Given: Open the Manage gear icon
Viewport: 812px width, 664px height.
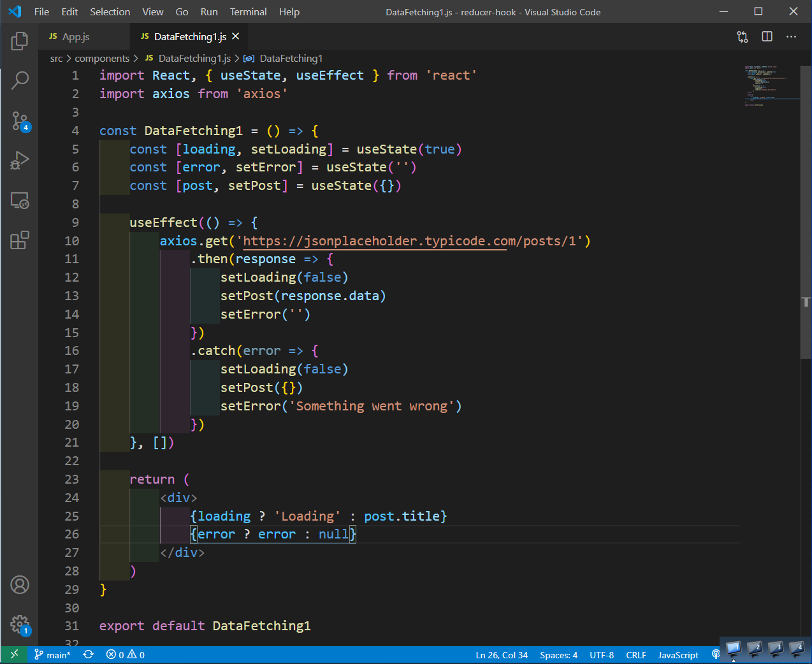Looking at the screenshot, I should click(x=20, y=624).
